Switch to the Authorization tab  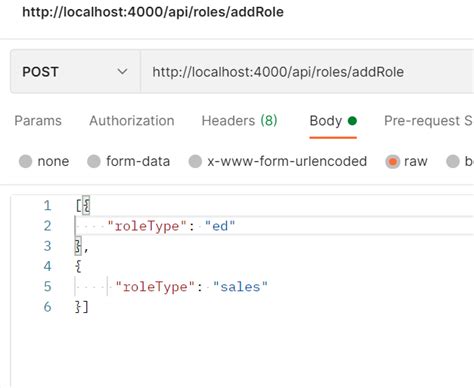(132, 121)
